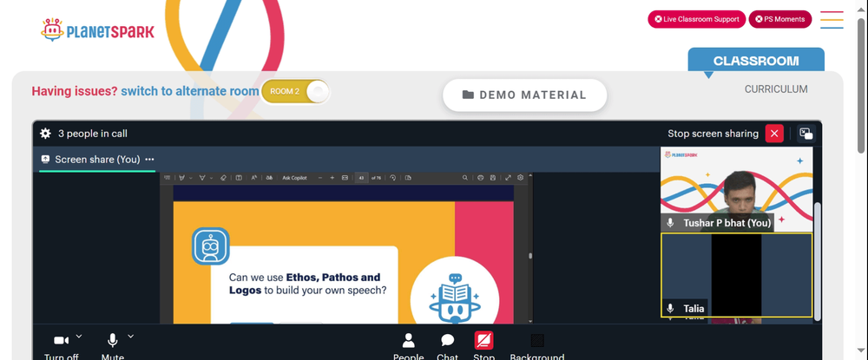Select Talia's video tile

tap(737, 275)
